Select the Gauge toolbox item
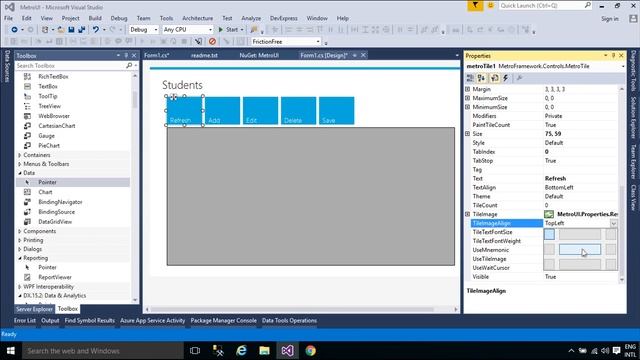Image resolution: width=640 pixels, height=360 pixels. coord(46,136)
